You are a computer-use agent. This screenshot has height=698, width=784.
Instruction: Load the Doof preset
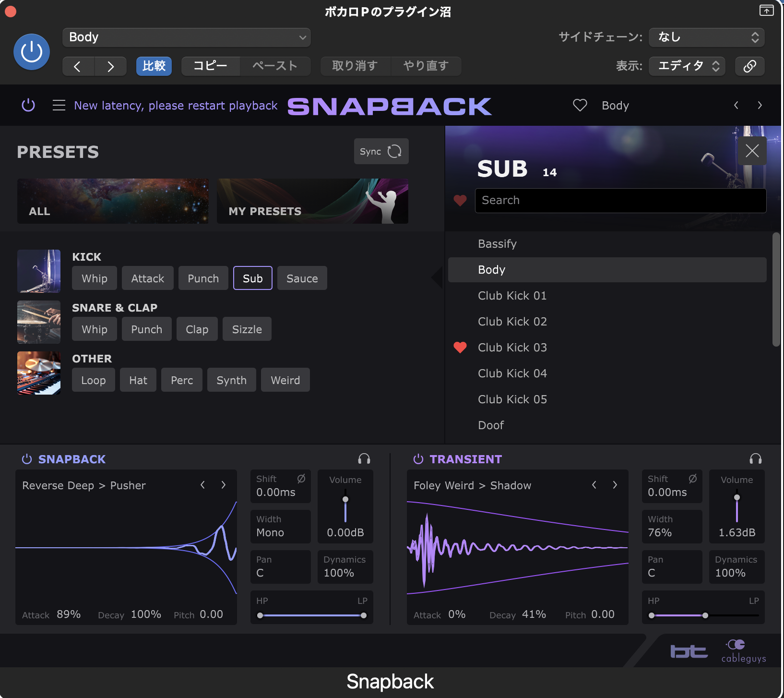point(607,425)
